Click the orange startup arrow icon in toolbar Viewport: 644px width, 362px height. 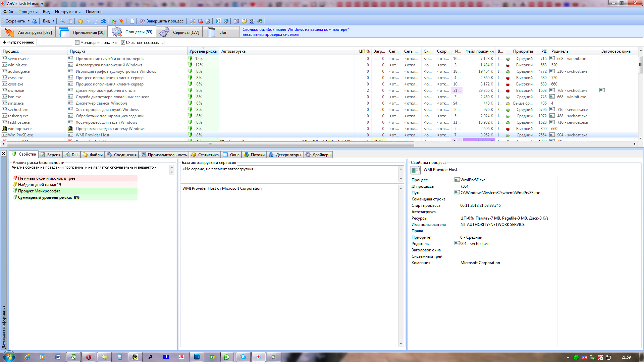click(122, 21)
